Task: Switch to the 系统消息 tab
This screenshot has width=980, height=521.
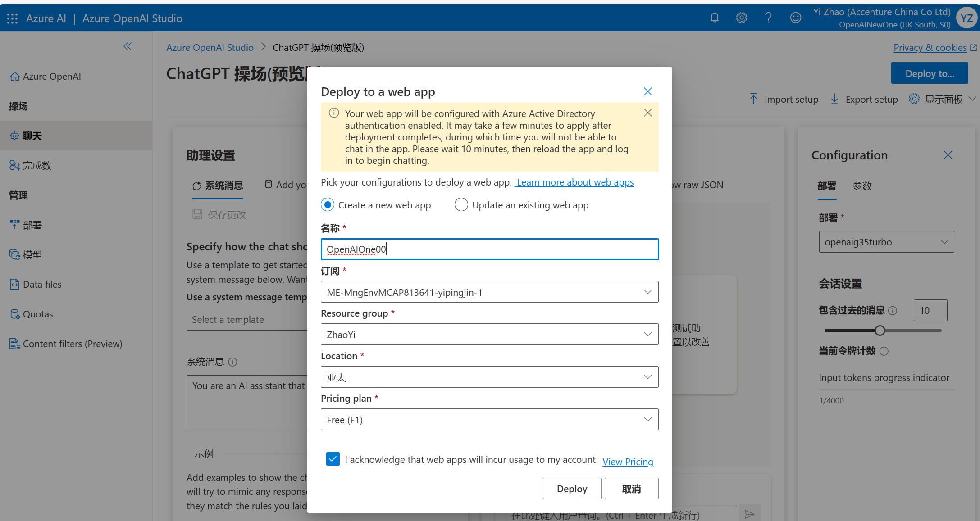Action: click(x=218, y=186)
